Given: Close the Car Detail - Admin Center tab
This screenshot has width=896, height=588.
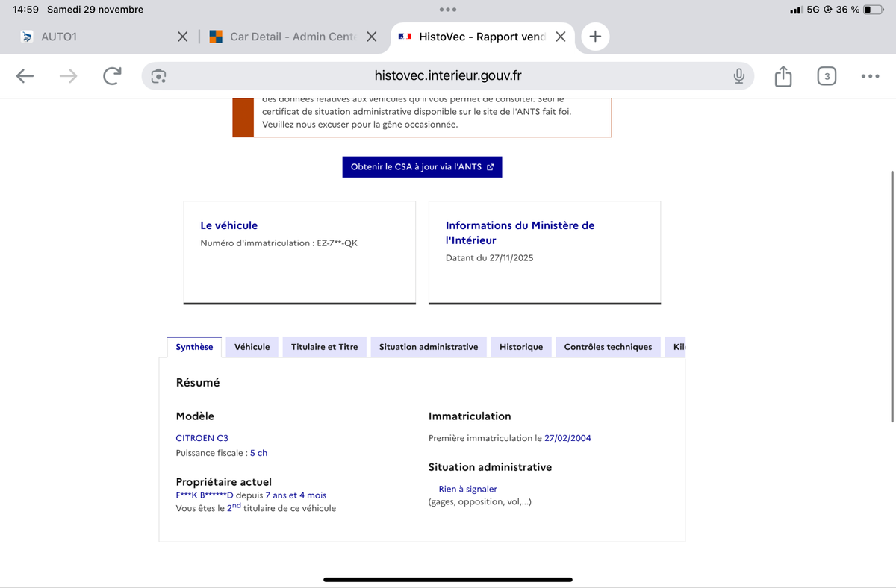Looking at the screenshot, I should tap(371, 37).
